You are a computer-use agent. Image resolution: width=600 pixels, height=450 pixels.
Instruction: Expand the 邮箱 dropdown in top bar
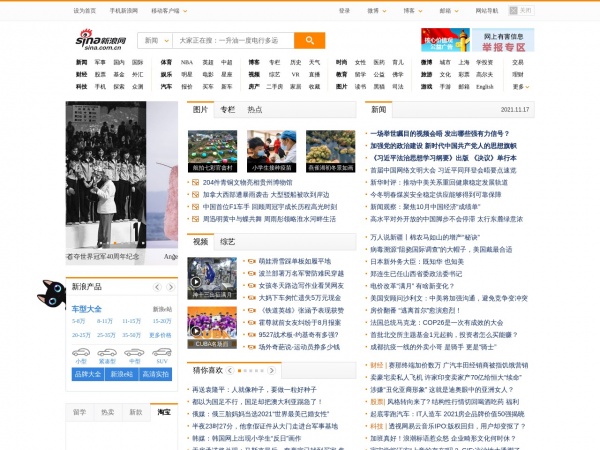(x=448, y=11)
